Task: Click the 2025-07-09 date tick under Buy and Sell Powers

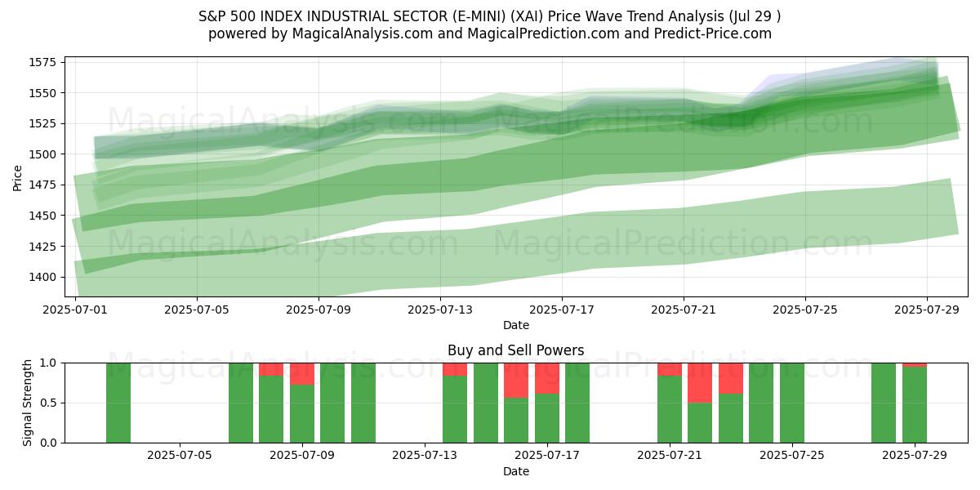Action: (x=302, y=456)
